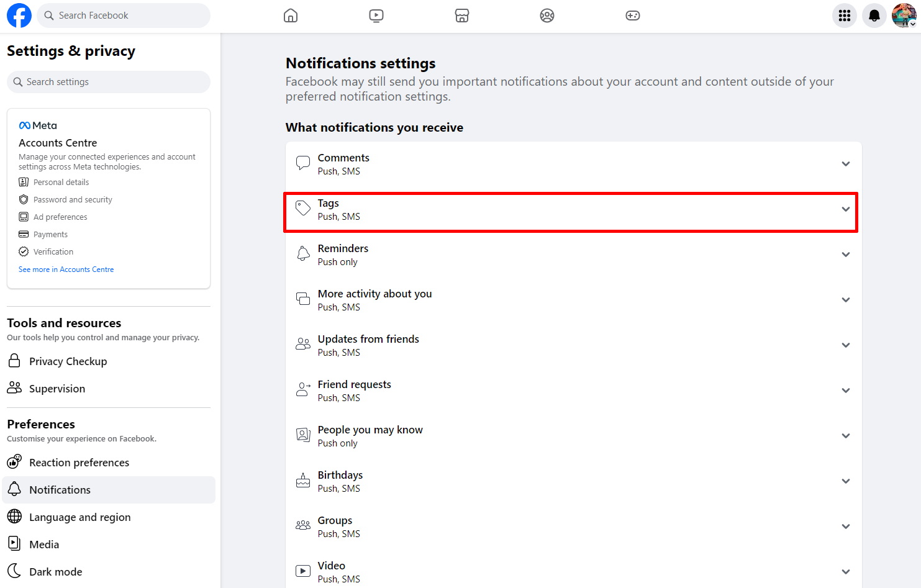Click See more in Accounts Centre link

pyautogui.click(x=66, y=269)
